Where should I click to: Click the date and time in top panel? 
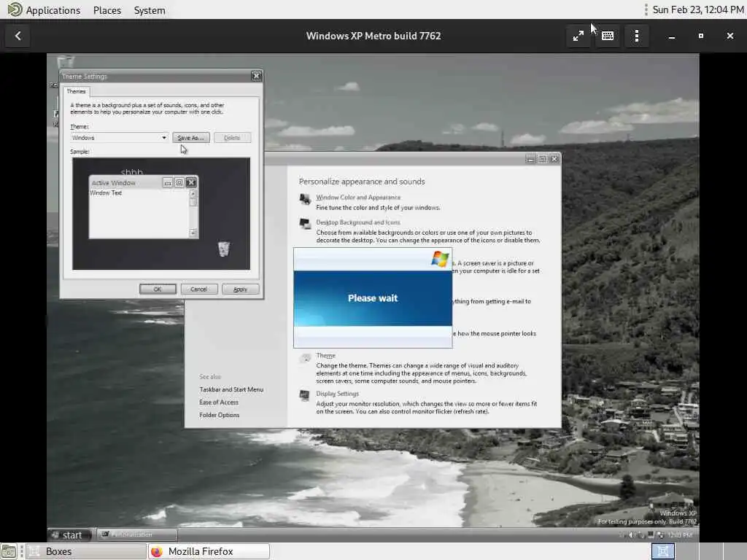pyautogui.click(x=697, y=10)
